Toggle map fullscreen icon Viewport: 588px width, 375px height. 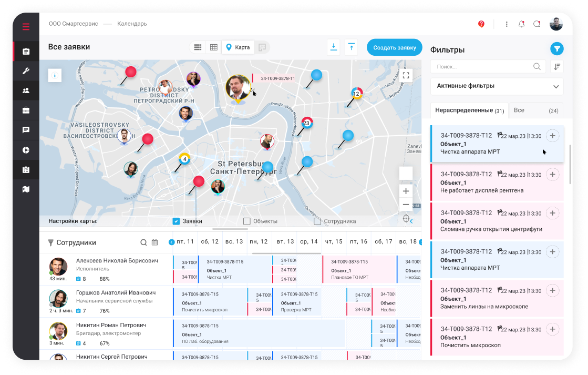406,75
